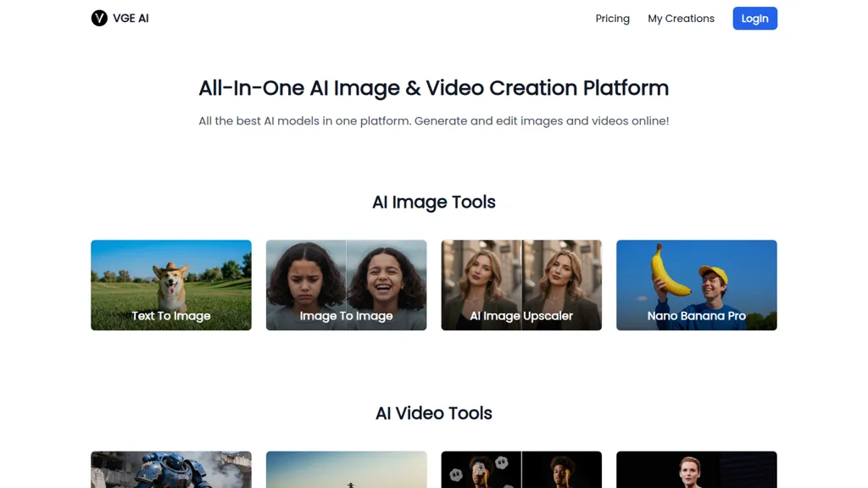Open the Nano Banana Pro tool card
The image size is (868, 488).
[x=697, y=285]
